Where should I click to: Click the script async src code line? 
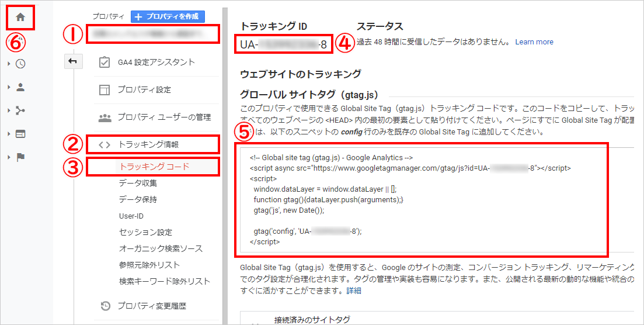(x=410, y=168)
